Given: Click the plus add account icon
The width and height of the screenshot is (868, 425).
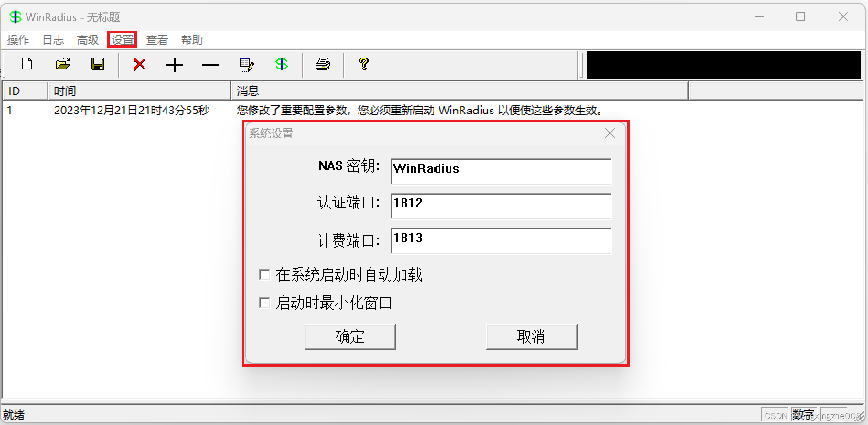Looking at the screenshot, I should tap(175, 65).
